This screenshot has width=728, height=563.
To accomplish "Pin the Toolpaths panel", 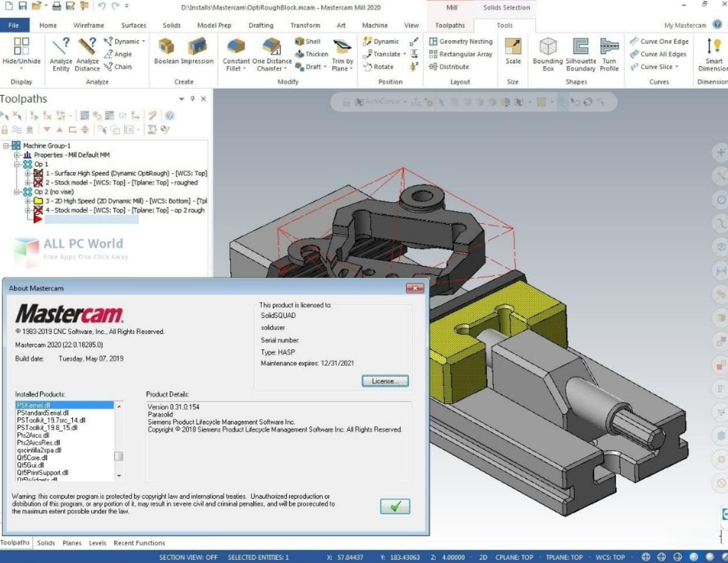I will coord(192,99).
